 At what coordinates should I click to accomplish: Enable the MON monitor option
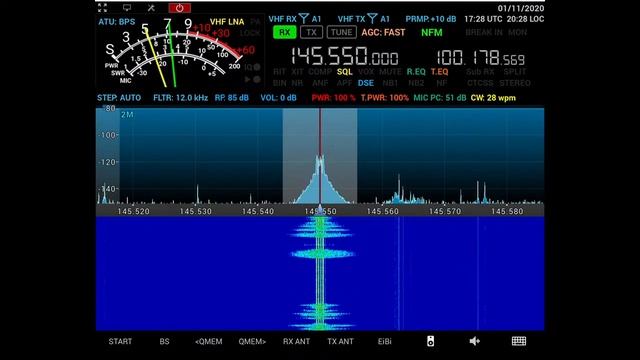[518, 32]
